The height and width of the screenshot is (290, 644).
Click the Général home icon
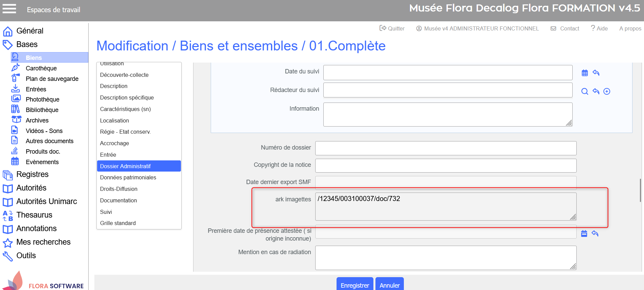coord(8,31)
